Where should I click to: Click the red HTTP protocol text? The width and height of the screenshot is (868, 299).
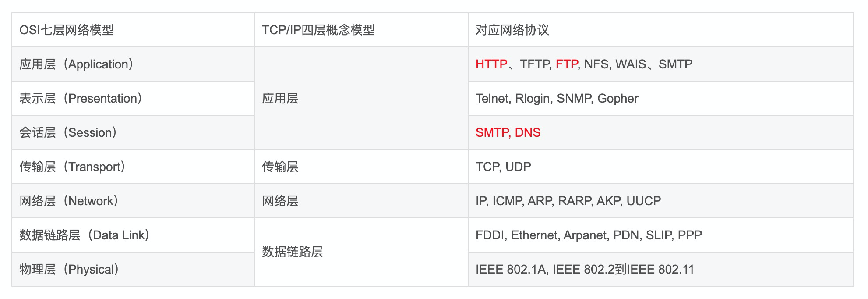[491, 64]
